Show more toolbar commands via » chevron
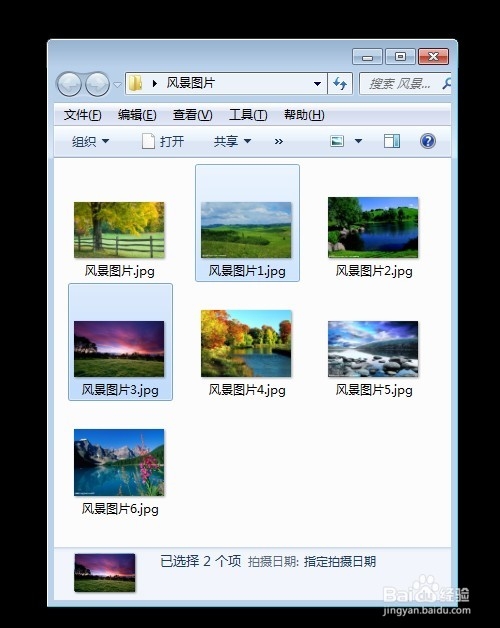 pyautogui.click(x=279, y=141)
